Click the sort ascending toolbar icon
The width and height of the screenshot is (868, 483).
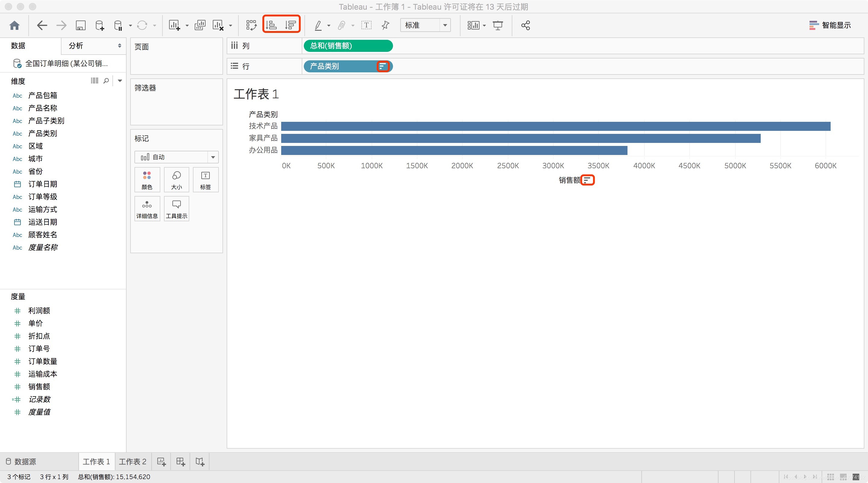pyautogui.click(x=271, y=25)
